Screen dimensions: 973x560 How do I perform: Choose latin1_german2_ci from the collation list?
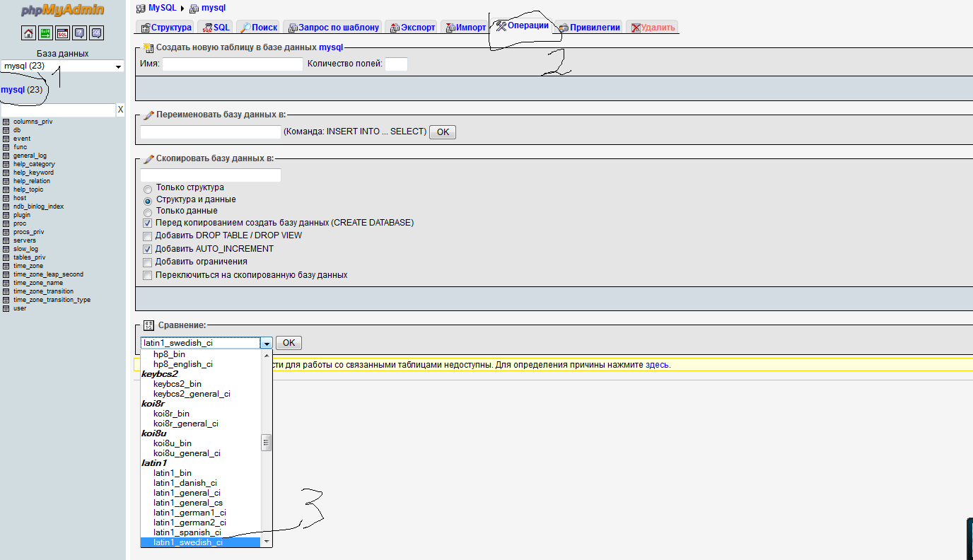point(190,523)
